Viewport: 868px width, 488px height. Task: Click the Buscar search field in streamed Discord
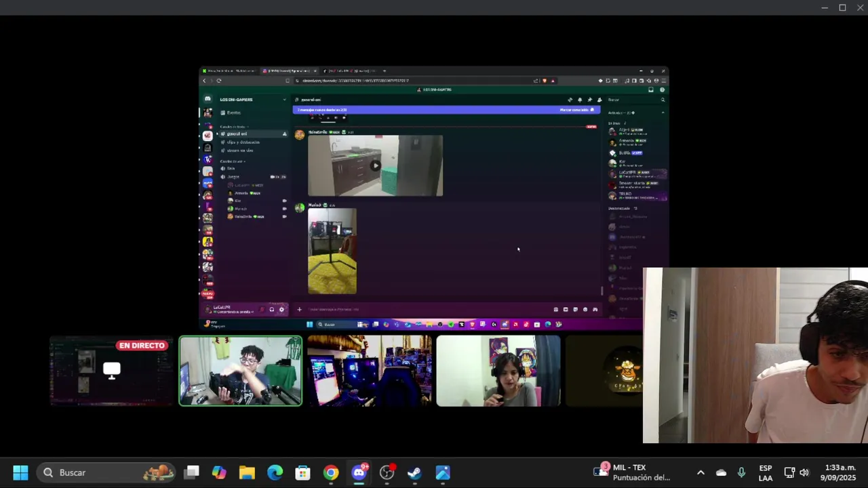pos(636,100)
